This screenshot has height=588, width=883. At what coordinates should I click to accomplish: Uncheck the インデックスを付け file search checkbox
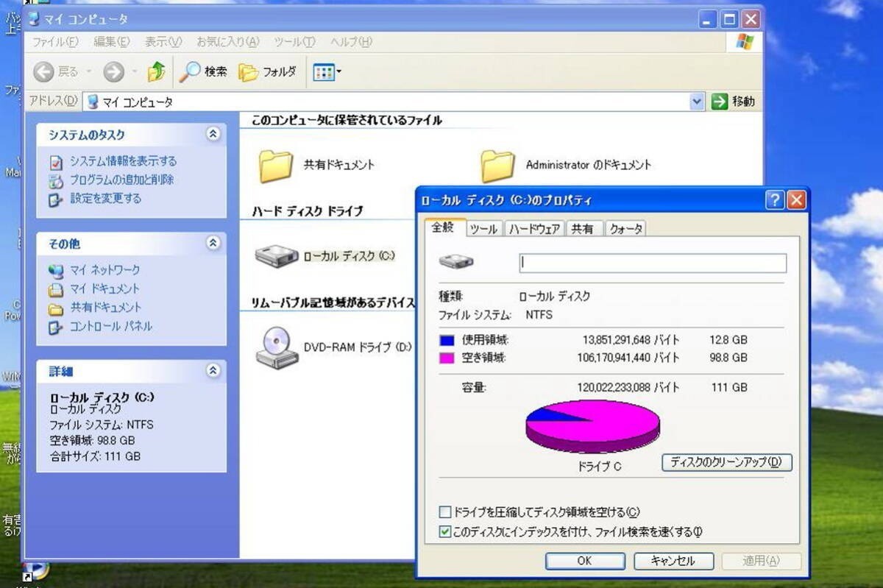click(444, 531)
